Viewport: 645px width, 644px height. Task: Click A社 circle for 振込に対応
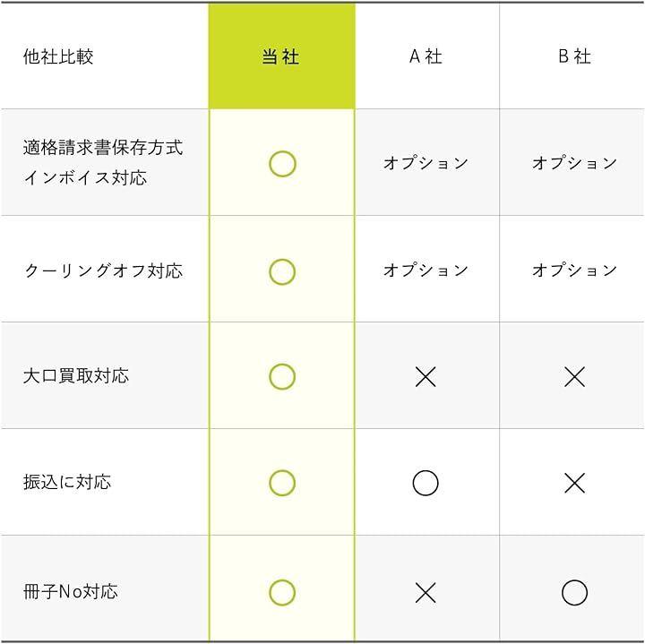426,483
